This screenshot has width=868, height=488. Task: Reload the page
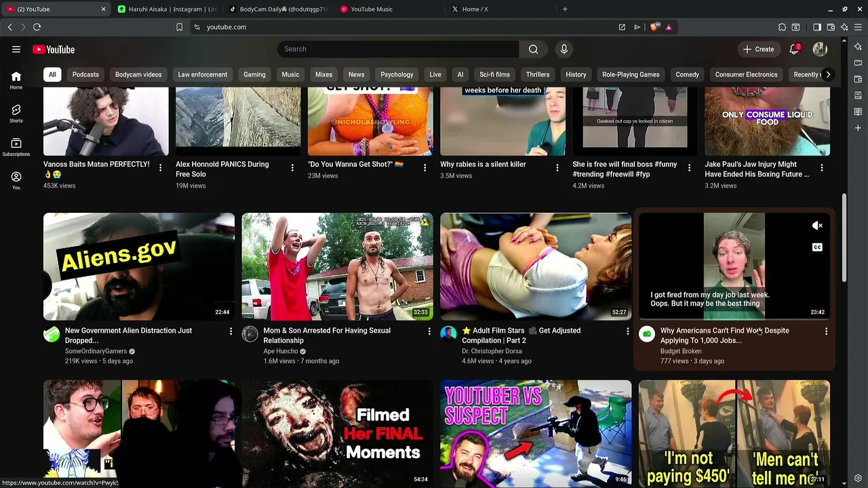coord(37,27)
